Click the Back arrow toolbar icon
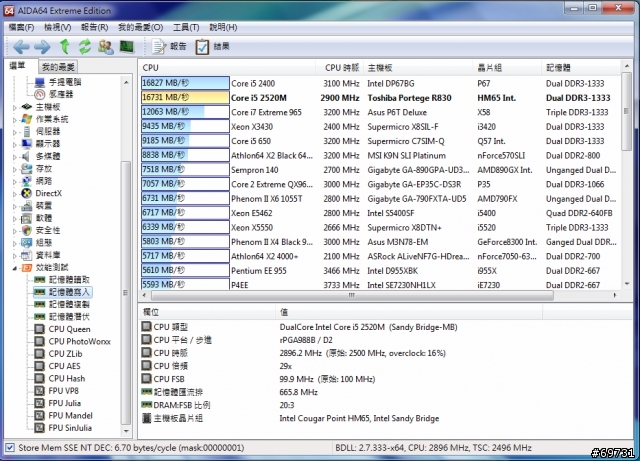Image resolution: width=640 pixels, height=461 pixels. (x=21, y=47)
